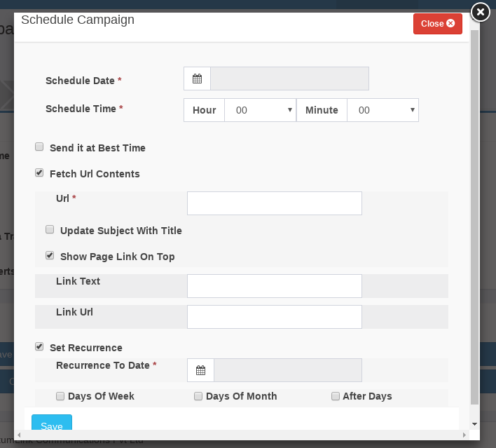
Task: Tick the Days Of Week option
Action: point(60,395)
